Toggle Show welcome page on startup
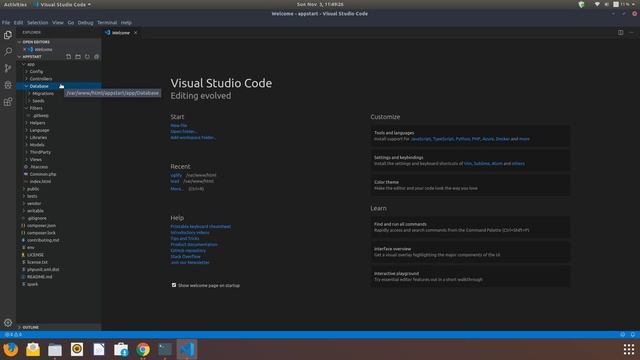 coord(174,285)
